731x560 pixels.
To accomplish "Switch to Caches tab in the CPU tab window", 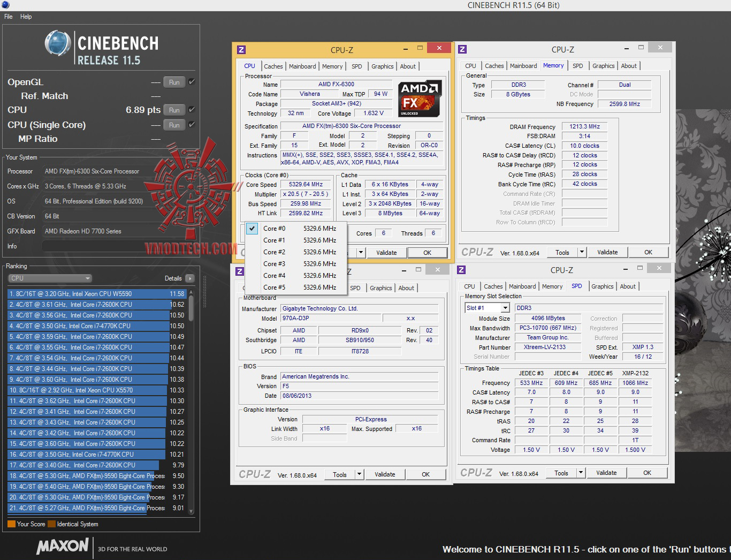I will [273, 66].
